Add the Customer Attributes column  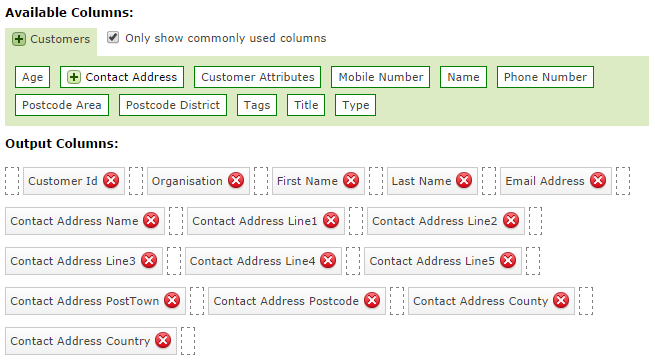[x=257, y=77]
